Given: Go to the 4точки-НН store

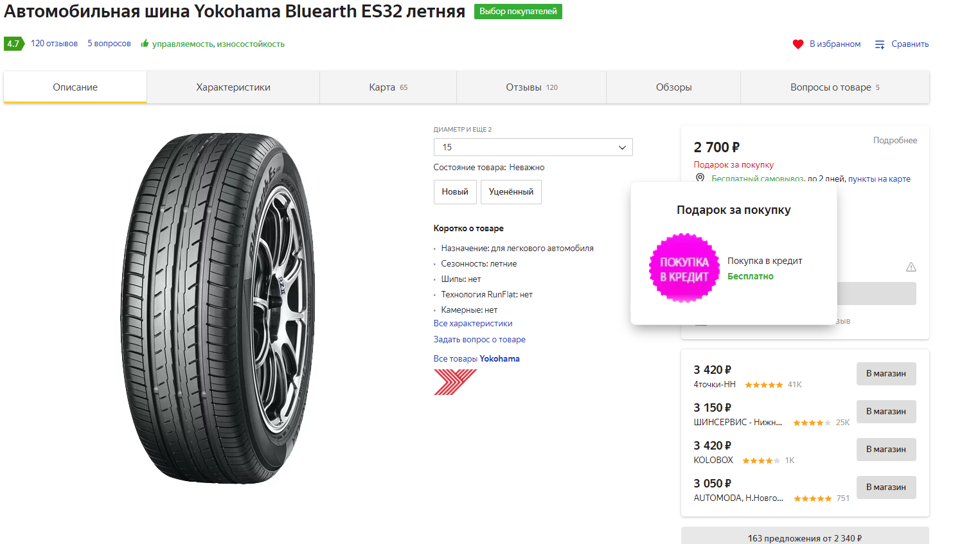Looking at the screenshot, I should (886, 374).
